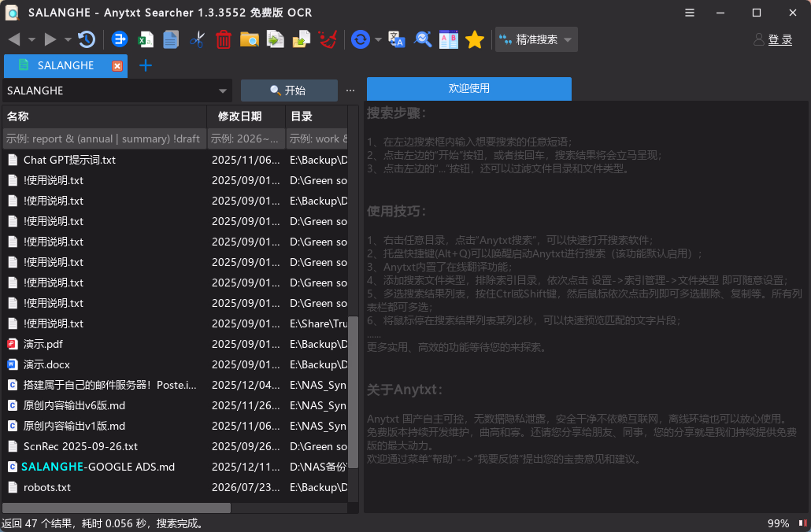The height and width of the screenshot is (532, 811).
Task: Click the 登录 login link
Action: coord(780,40)
